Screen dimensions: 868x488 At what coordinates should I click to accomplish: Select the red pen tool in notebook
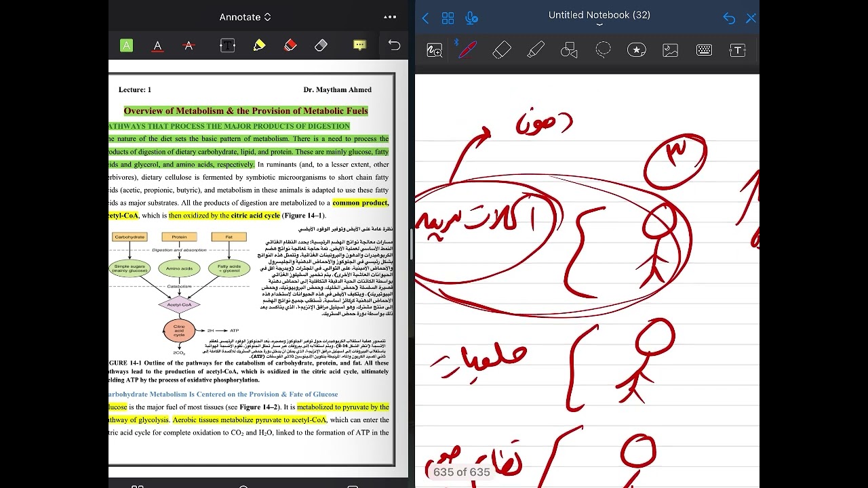(x=467, y=49)
